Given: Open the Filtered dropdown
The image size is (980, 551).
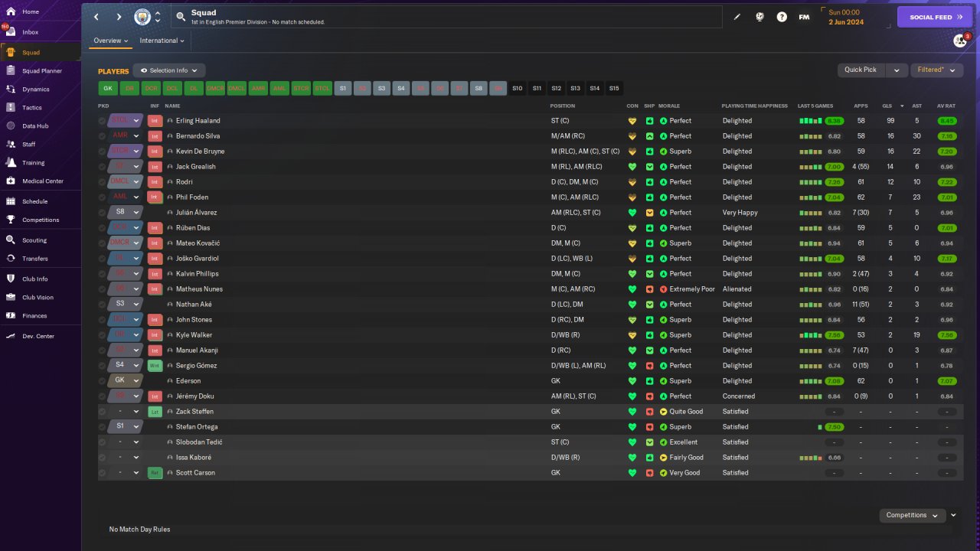Looking at the screenshot, I should click(x=936, y=70).
